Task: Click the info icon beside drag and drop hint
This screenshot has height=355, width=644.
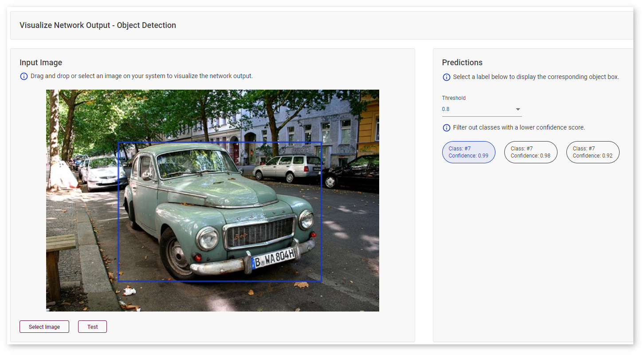Action: 24,76
